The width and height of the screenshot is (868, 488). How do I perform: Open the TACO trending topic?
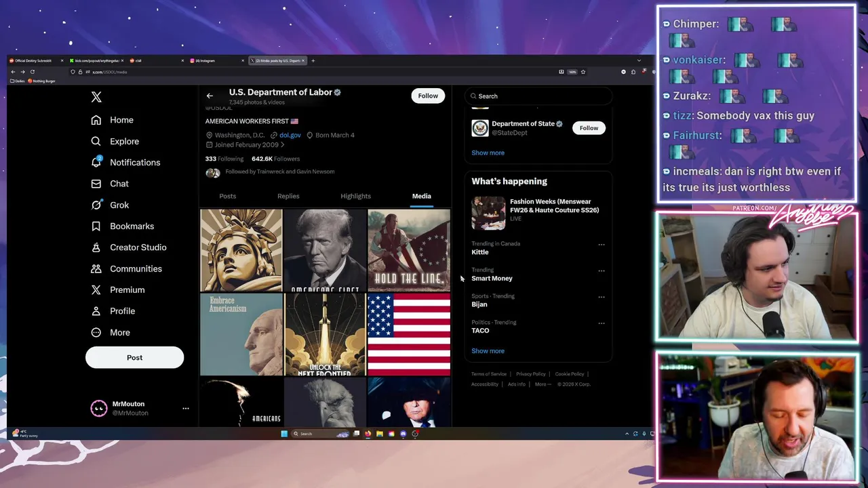pyautogui.click(x=480, y=331)
